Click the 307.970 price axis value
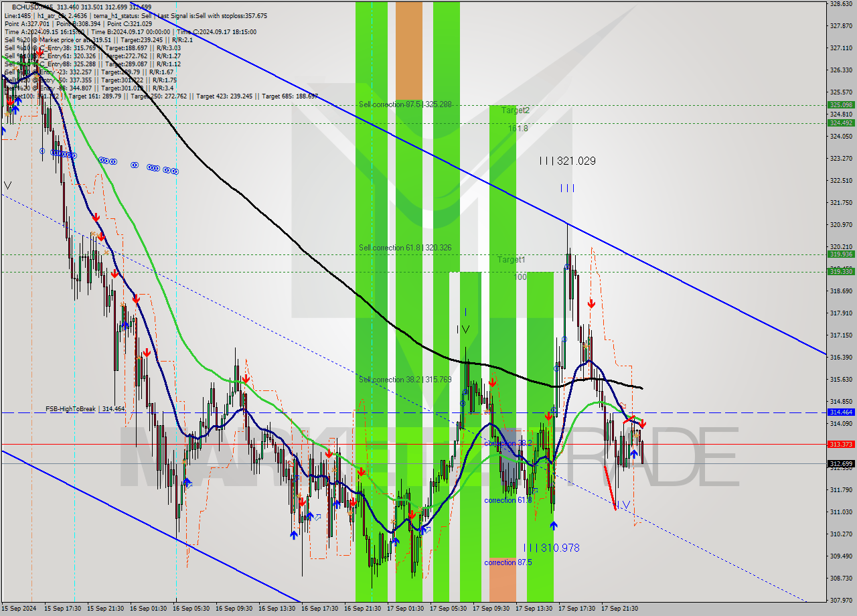The height and width of the screenshot is (616, 857). 841,600
